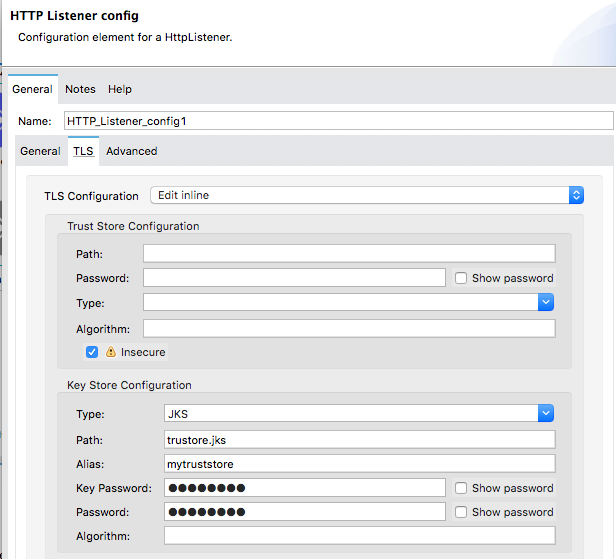Image resolution: width=616 pixels, height=559 pixels.
Task: Select the TLS sub-tab
Action: click(83, 151)
